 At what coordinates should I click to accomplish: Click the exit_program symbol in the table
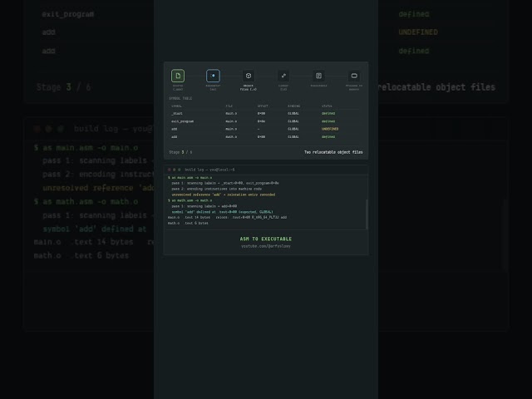pos(183,121)
